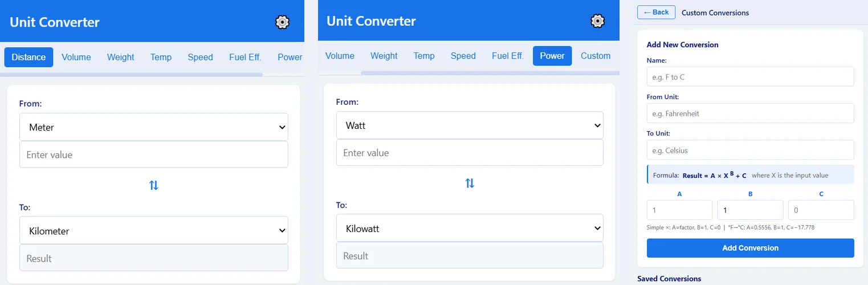
Task: Click exponent B input box
Action: (x=750, y=210)
